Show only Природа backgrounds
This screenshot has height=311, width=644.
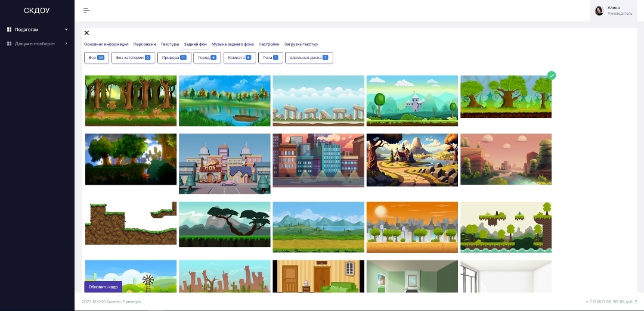(x=174, y=58)
